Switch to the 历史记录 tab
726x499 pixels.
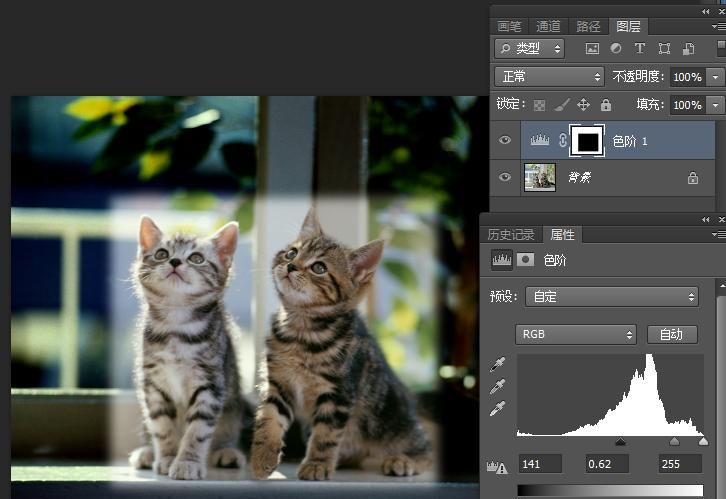coord(511,235)
